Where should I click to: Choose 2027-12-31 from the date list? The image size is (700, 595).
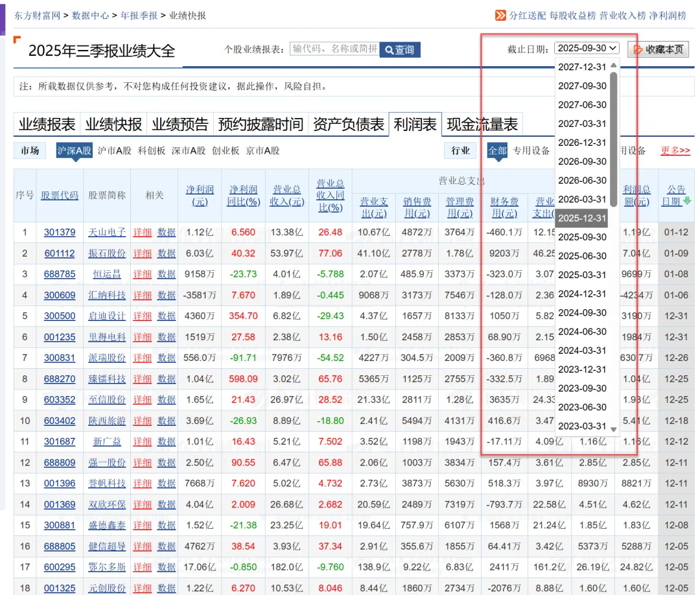(x=582, y=67)
